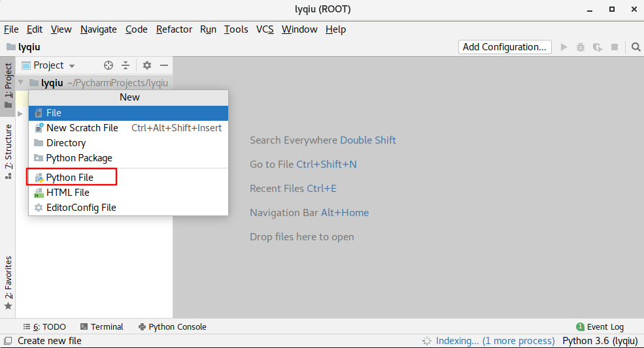This screenshot has height=348, width=644.
Task: Click lyqiu breadcrumb in navigation bar
Action: point(29,47)
